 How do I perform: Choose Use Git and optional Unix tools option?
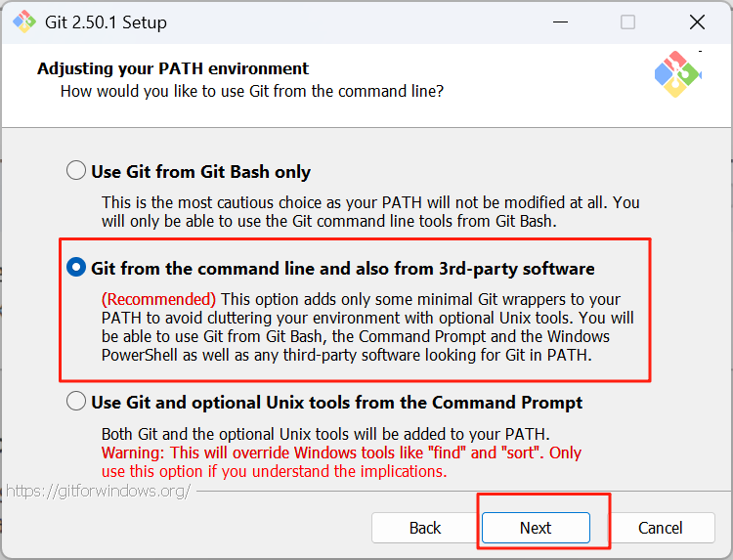(76, 401)
